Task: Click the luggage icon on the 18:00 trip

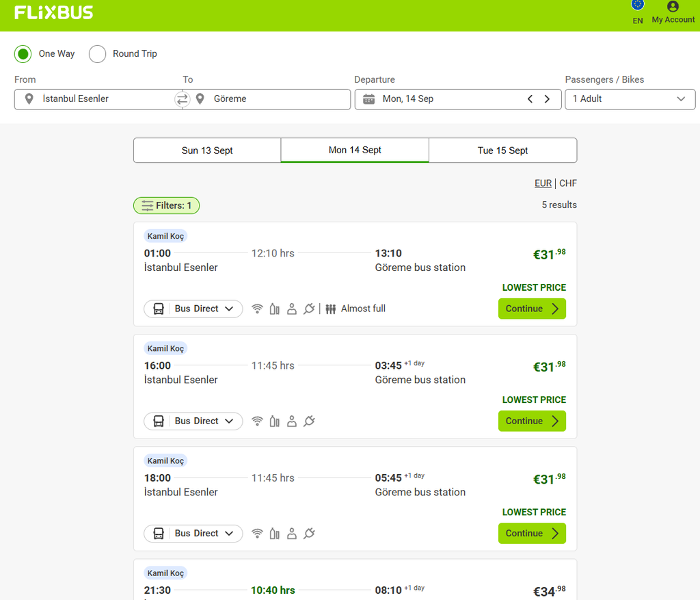Action: coord(275,533)
